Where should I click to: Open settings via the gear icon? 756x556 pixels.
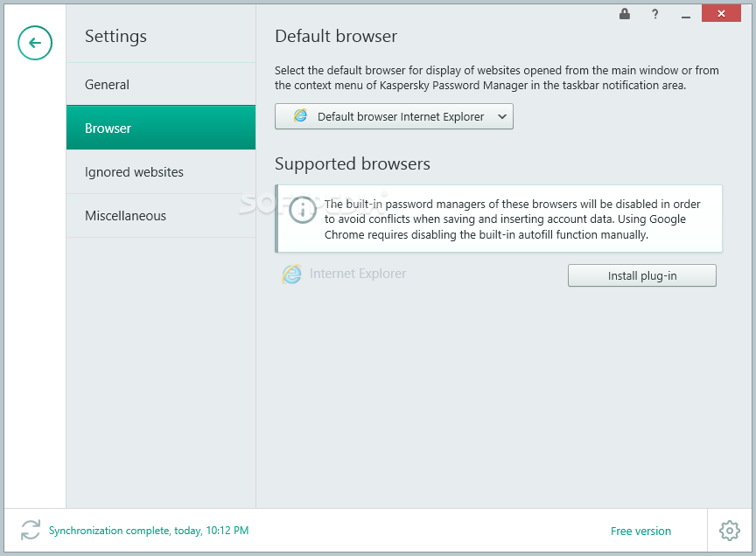(730, 531)
